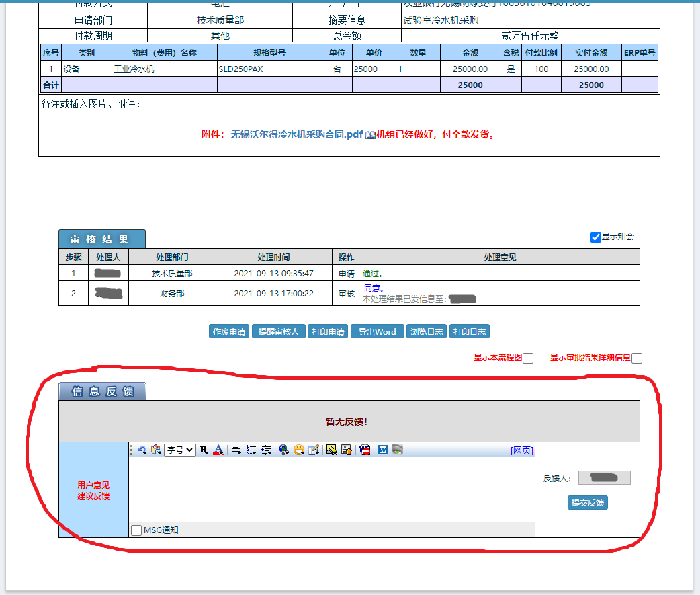Screen dimensions: 700x595
Task: Select the 信息反馈 tab header
Action: (x=102, y=391)
